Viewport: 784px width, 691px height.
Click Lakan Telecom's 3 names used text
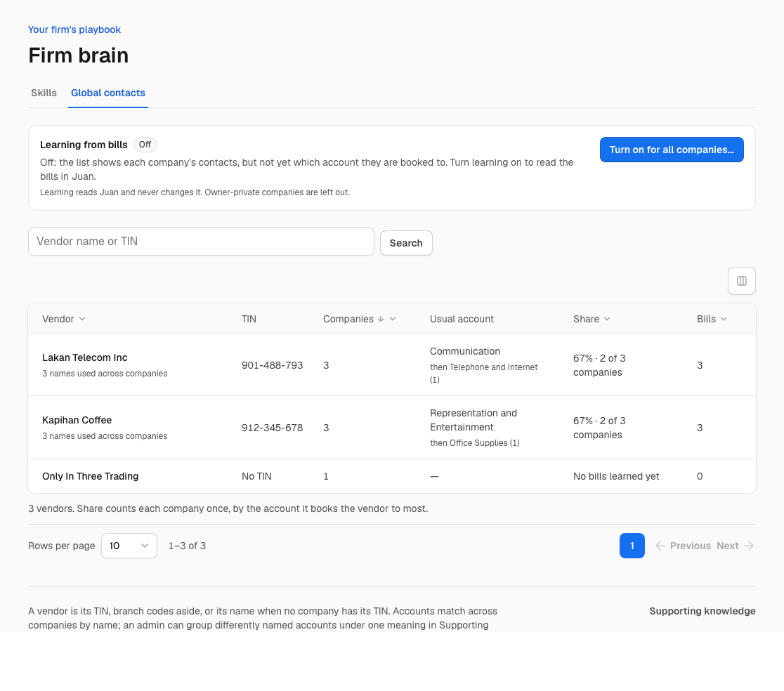click(105, 373)
